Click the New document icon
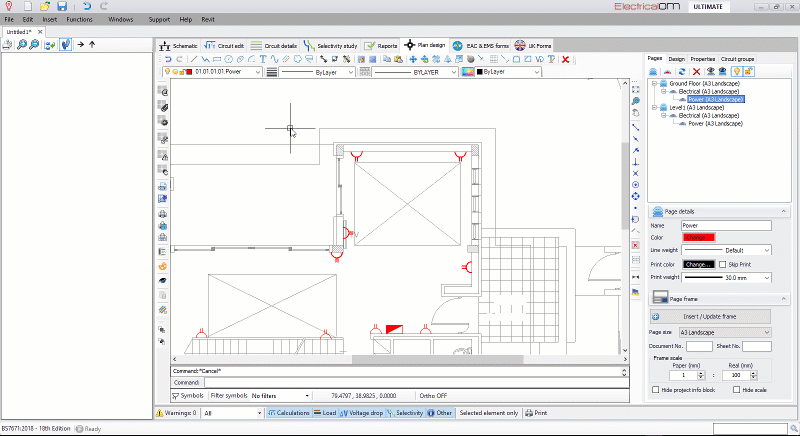The width and height of the screenshot is (800, 436). pos(28,6)
